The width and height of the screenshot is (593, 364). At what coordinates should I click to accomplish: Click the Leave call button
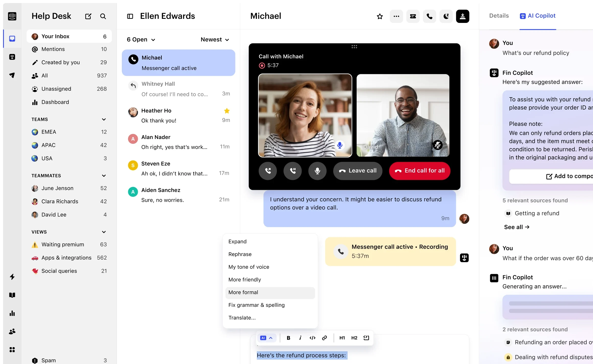tap(358, 171)
